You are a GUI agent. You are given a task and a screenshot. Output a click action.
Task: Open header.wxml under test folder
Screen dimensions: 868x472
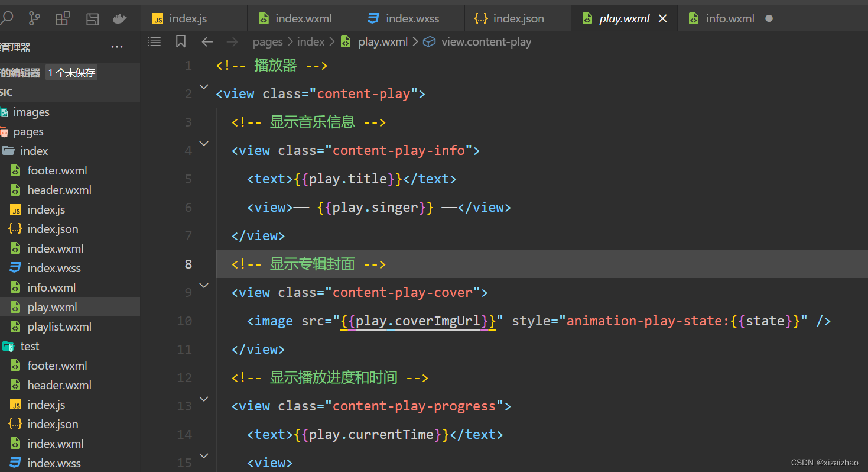[70, 385]
